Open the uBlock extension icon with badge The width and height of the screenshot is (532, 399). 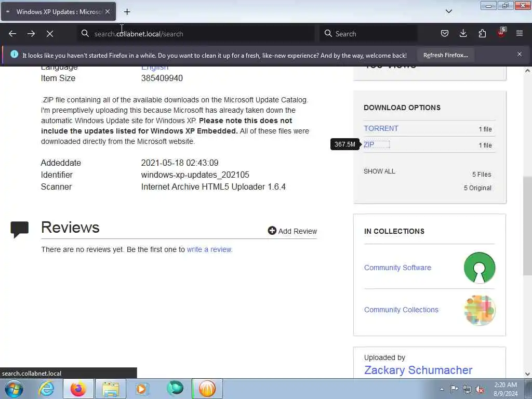tap(501, 33)
